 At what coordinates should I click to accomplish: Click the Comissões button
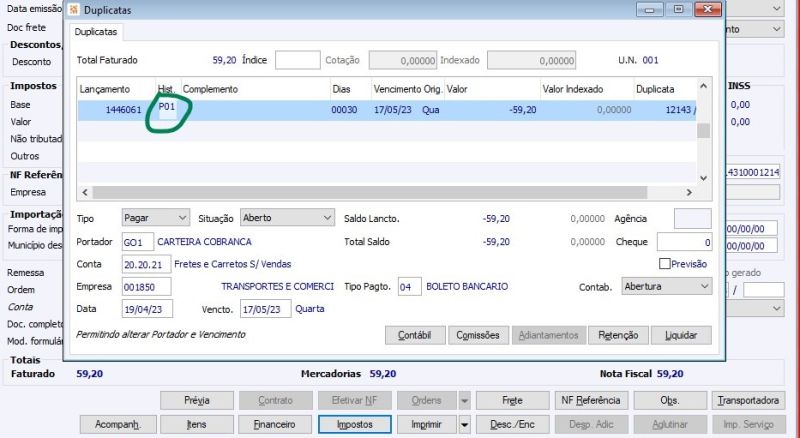pos(478,335)
